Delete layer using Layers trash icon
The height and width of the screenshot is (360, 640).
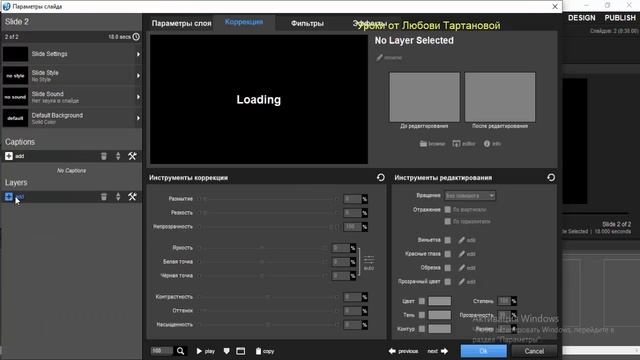pos(104,197)
